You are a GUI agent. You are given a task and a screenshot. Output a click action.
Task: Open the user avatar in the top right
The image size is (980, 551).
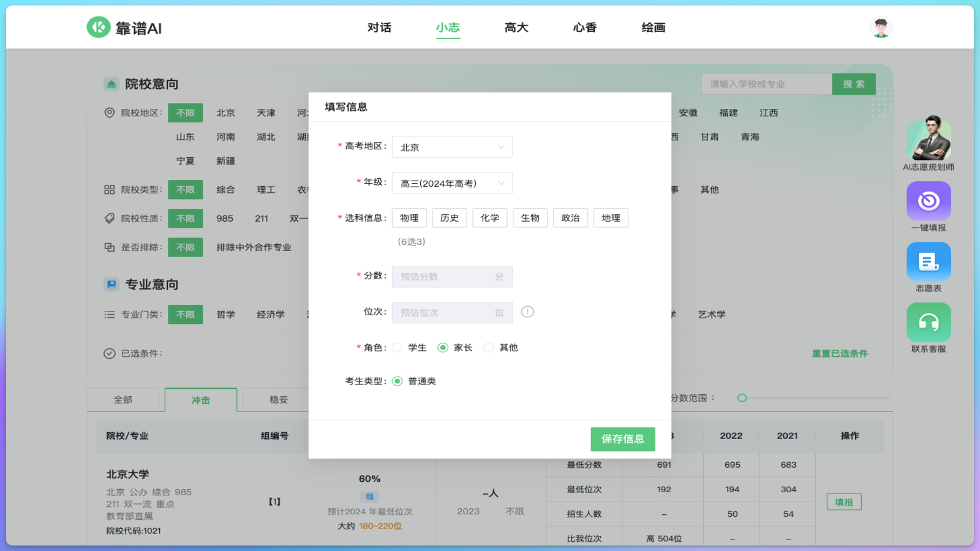point(880,26)
